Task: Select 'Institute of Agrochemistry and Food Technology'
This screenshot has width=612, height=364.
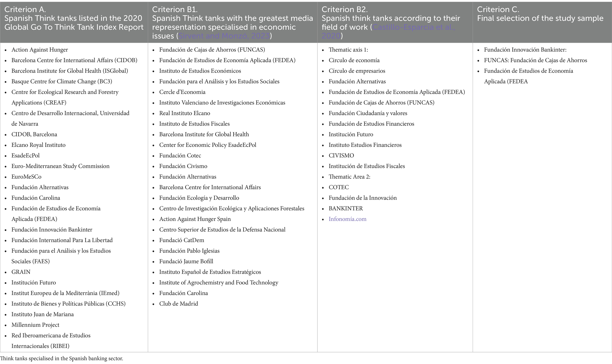Action: [219, 283]
